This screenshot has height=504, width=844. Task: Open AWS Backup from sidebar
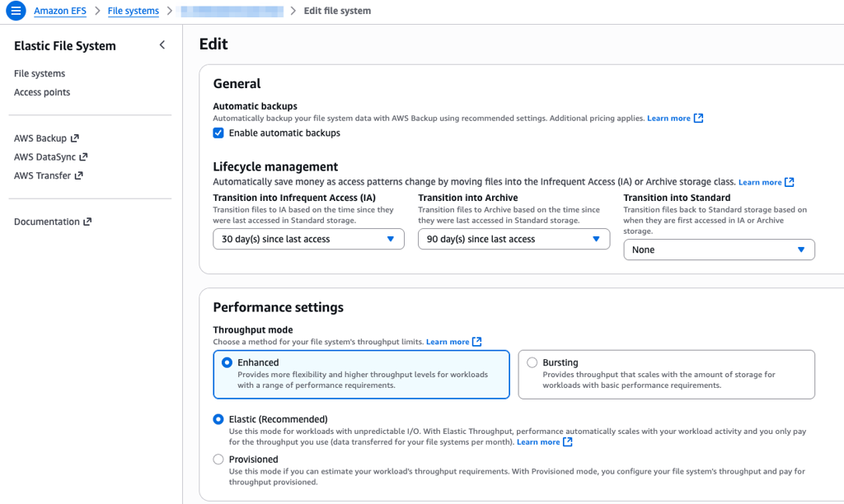(x=40, y=138)
